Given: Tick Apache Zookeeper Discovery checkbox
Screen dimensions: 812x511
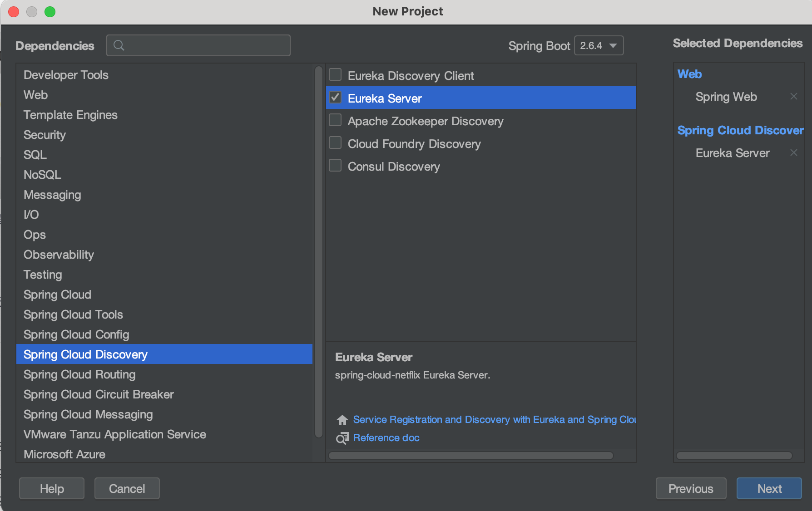Looking at the screenshot, I should 335,120.
